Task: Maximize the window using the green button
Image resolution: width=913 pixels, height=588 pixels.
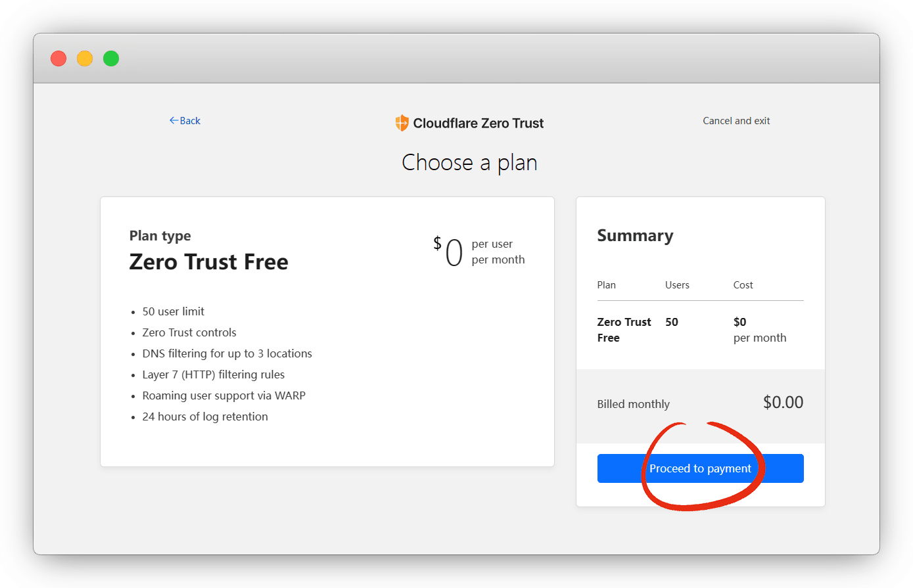Action: [x=111, y=58]
